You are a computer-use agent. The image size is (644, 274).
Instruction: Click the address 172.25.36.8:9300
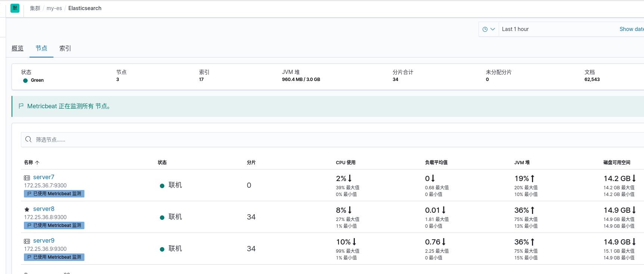(45, 217)
